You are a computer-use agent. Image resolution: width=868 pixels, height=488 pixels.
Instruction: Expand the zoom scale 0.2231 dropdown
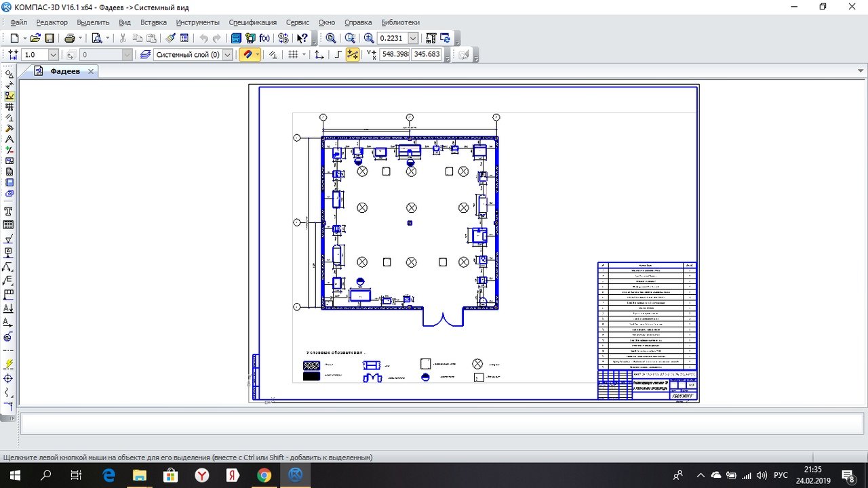coord(413,39)
